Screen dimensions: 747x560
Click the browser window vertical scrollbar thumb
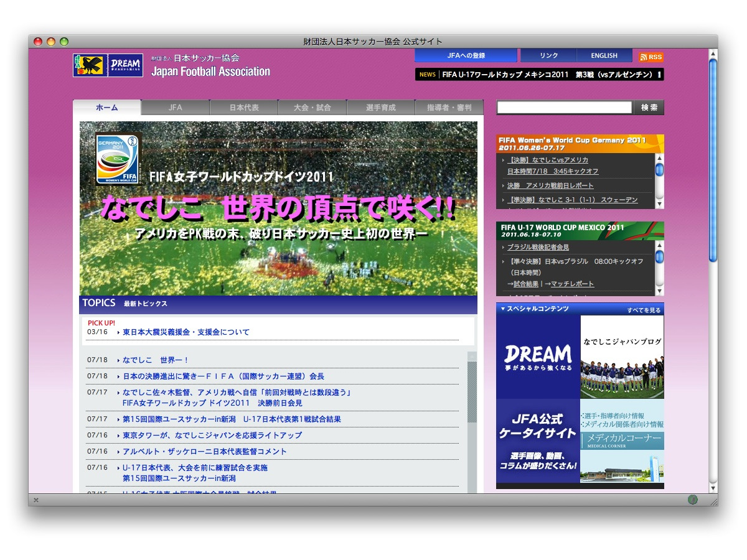click(713, 160)
